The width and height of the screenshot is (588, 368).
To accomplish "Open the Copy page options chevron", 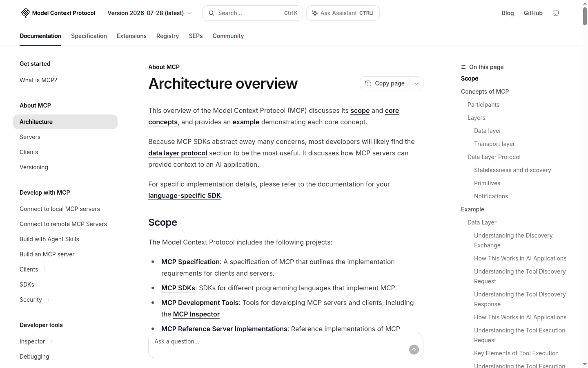I will 416,83.
